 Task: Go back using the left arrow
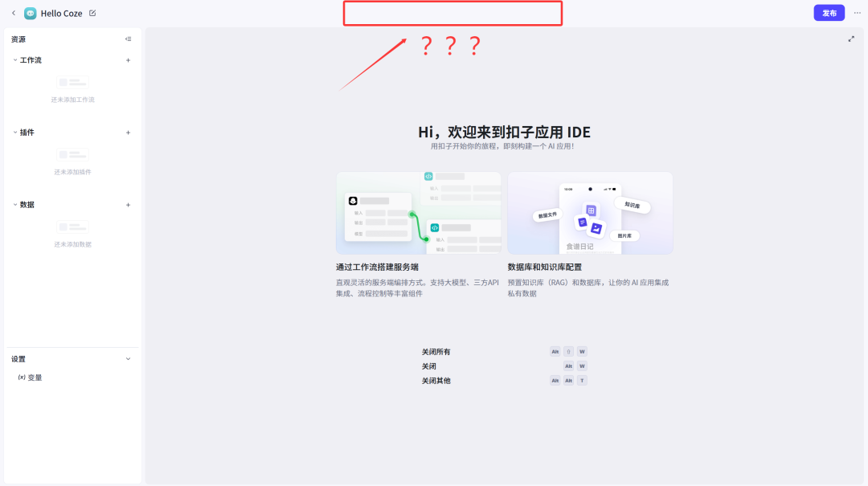[14, 13]
